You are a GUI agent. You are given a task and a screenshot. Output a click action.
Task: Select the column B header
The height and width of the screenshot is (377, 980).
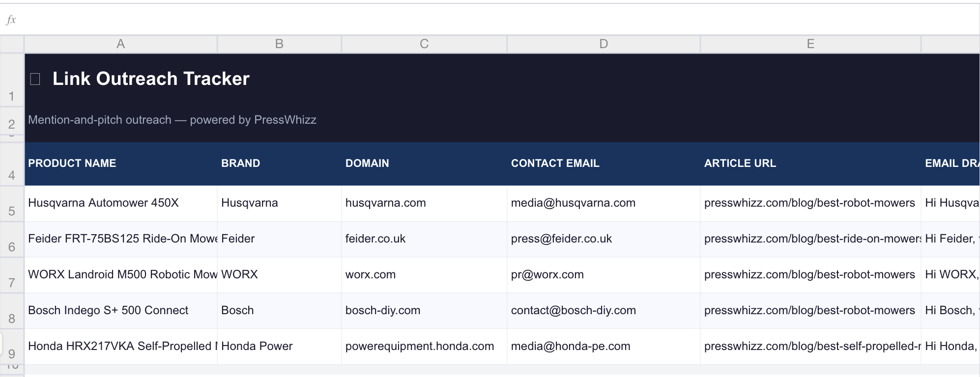point(279,44)
